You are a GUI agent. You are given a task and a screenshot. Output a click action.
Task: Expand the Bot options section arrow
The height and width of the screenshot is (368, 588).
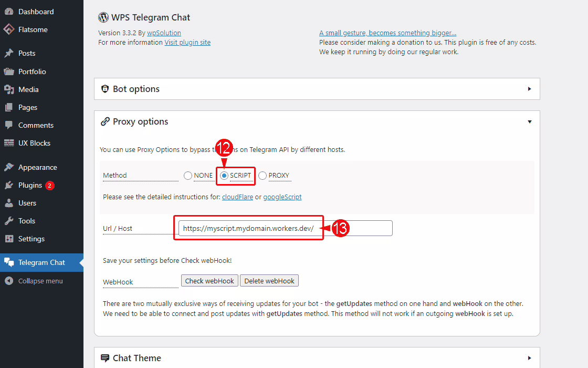(529, 89)
